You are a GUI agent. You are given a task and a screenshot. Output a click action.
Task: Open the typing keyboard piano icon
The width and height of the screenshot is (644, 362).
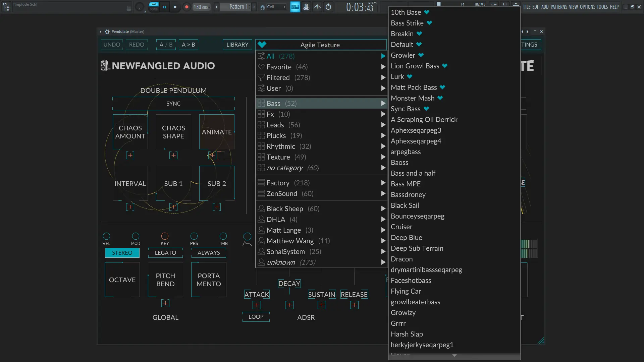pos(295,7)
